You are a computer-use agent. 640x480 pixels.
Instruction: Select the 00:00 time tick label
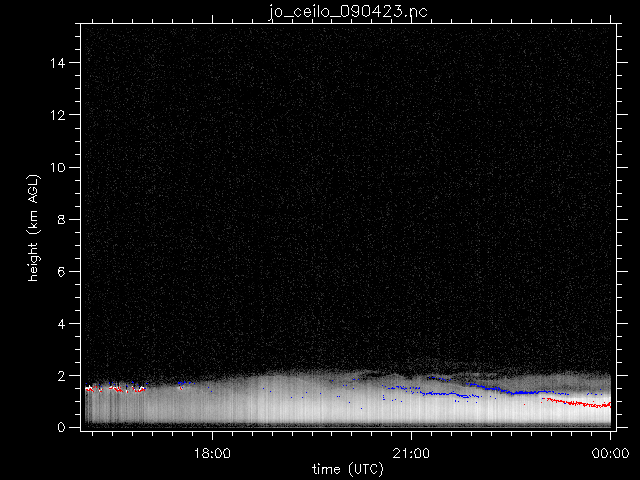coord(610,452)
